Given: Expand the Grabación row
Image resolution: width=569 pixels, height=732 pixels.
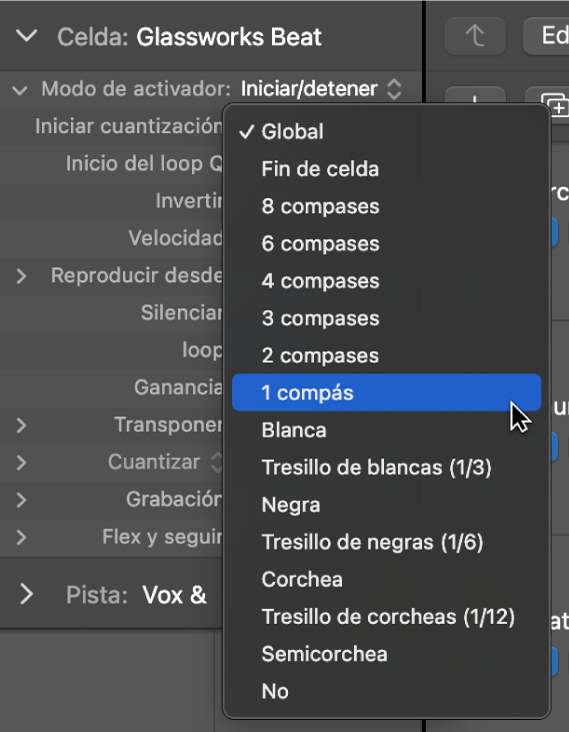Looking at the screenshot, I should 21,500.
